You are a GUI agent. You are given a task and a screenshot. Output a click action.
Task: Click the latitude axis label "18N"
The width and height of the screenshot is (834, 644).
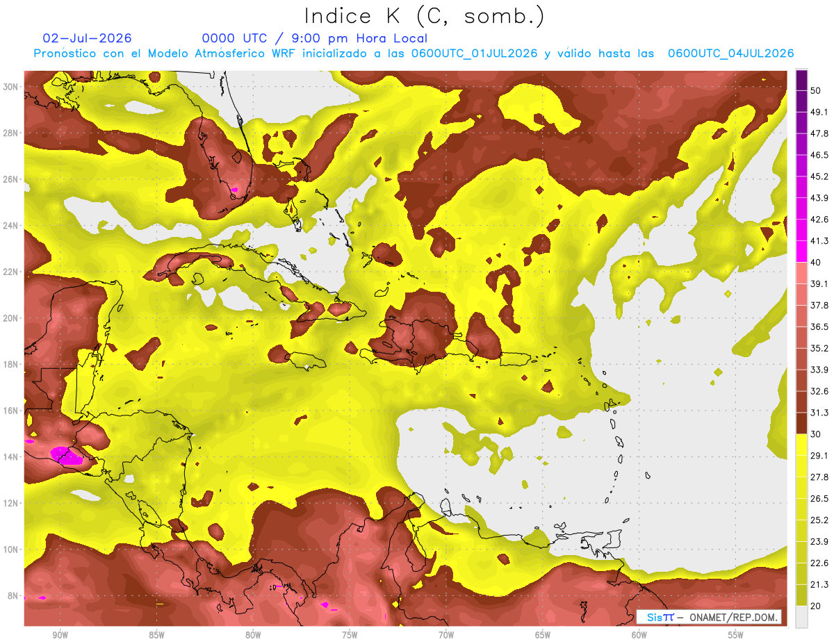pyautogui.click(x=11, y=365)
